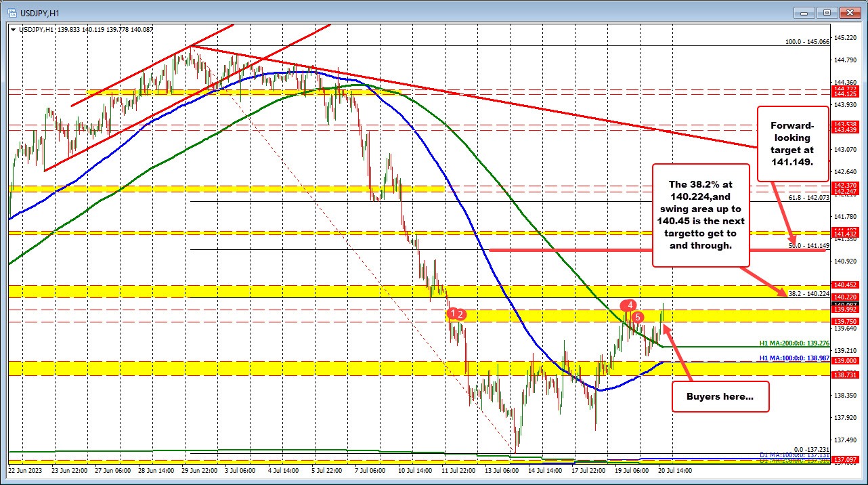Click the red circle marker numbered 1
868x485 pixels.
click(x=453, y=313)
